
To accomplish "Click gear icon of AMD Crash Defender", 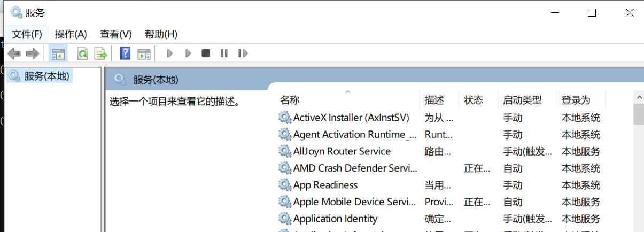I will click(x=285, y=168).
